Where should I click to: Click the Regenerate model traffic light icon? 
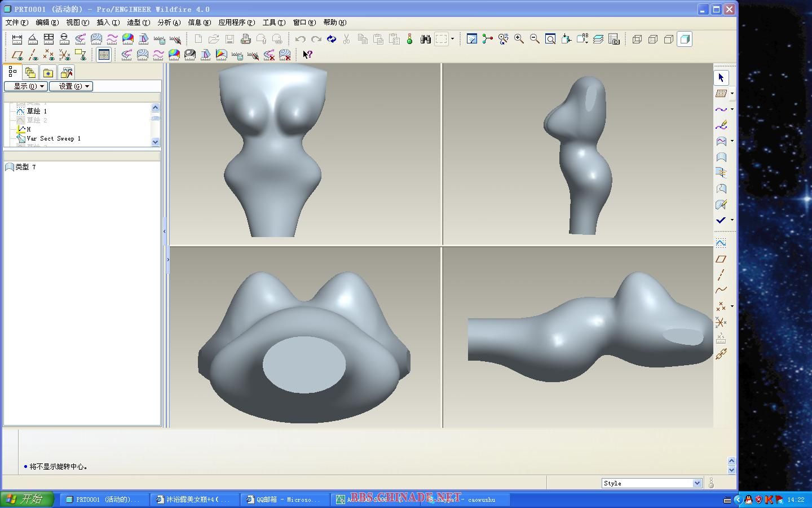pos(409,39)
